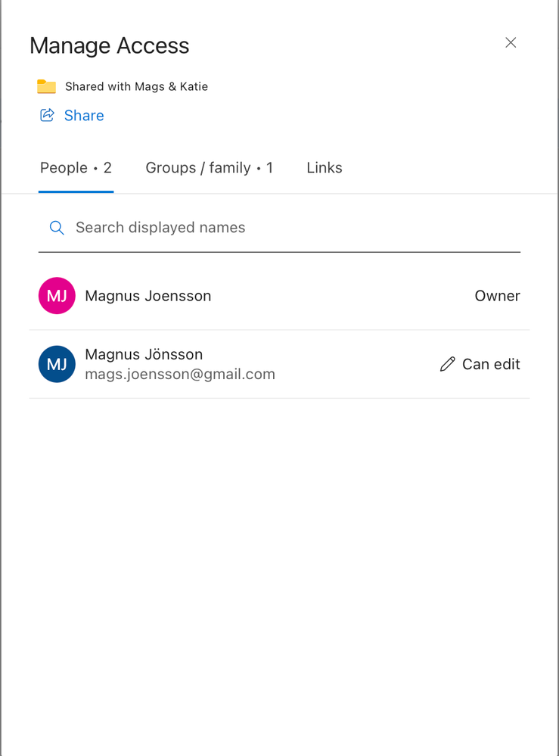Go to the Links tab
This screenshot has height=756, width=559.
325,168
